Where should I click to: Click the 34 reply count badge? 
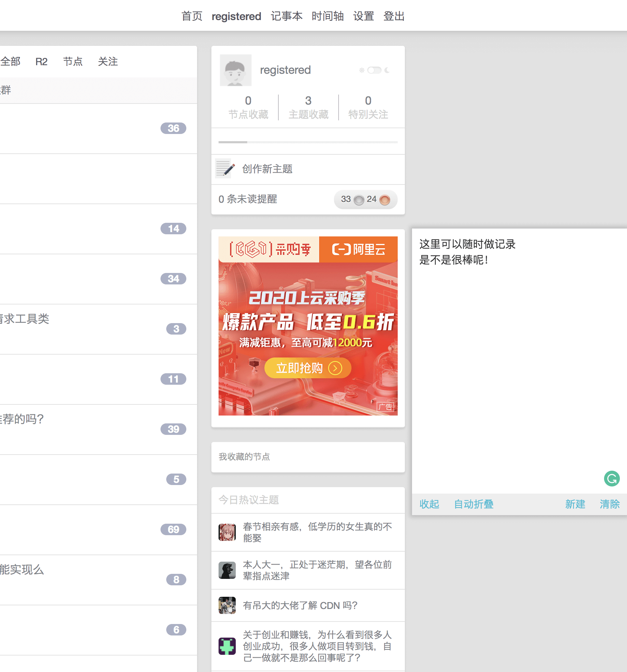click(x=173, y=279)
